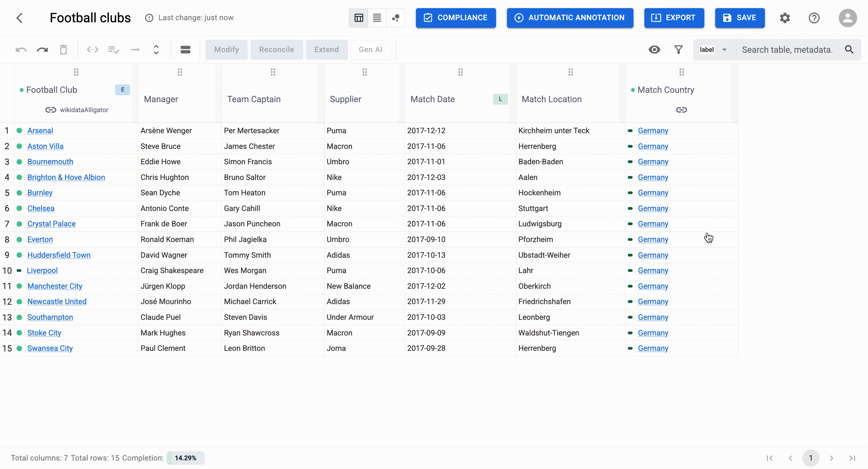Open the filter funnel icon
Screen dimensions: 868x469
(x=678, y=50)
